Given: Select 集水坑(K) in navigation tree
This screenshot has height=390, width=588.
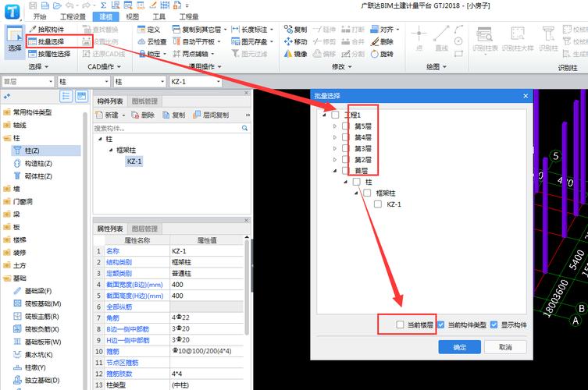Looking at the screenshot, I should click(x=33, y=354).
